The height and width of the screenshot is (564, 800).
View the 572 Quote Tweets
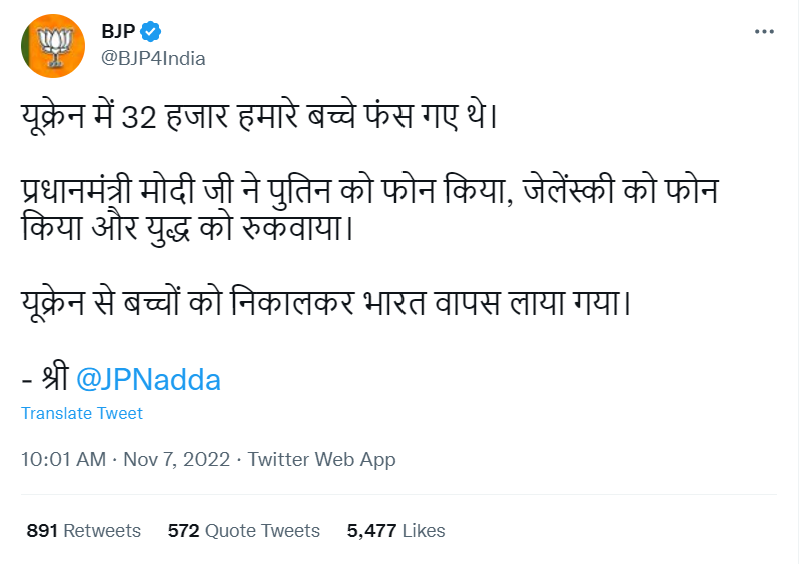pos(244,531)
